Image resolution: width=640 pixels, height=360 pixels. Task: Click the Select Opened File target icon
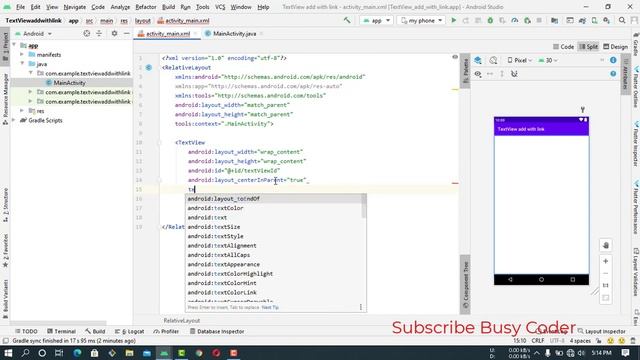87,33
